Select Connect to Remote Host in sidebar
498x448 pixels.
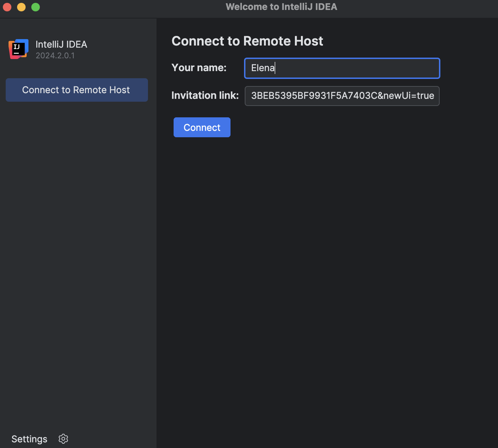pyautogui.click(x=76, y=90)
